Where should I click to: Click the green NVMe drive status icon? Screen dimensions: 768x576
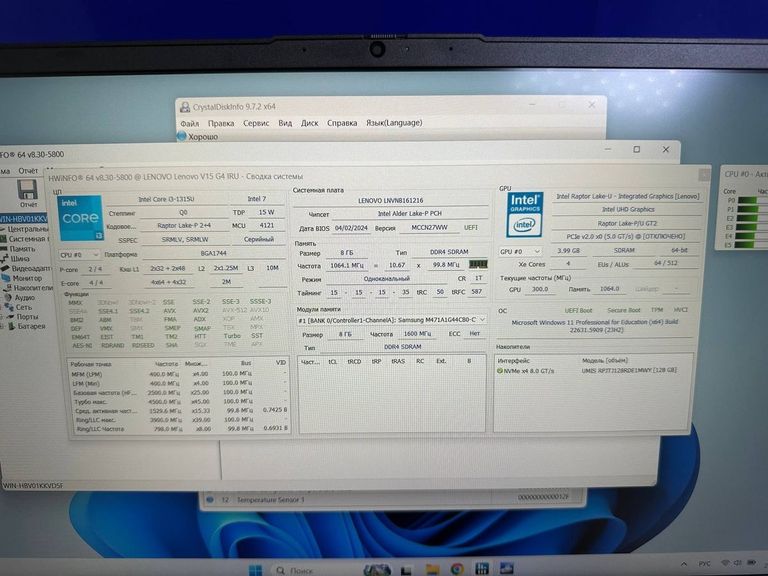500,370
